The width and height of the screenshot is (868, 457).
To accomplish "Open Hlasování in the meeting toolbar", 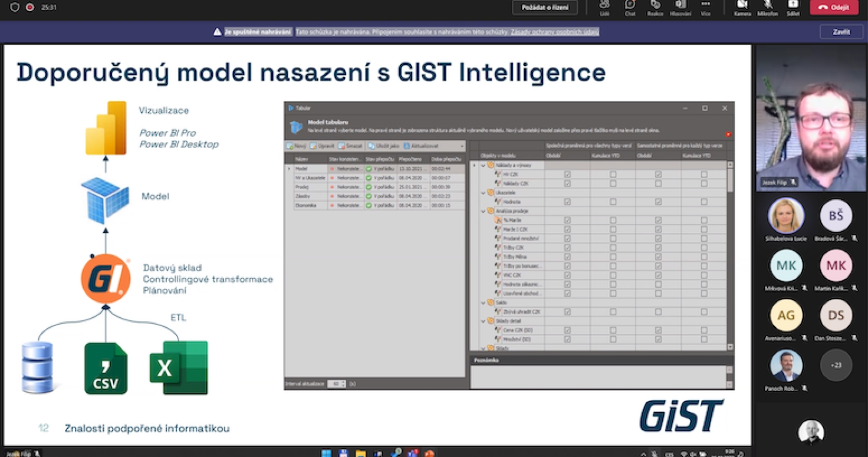I will (x=680, y=8).
